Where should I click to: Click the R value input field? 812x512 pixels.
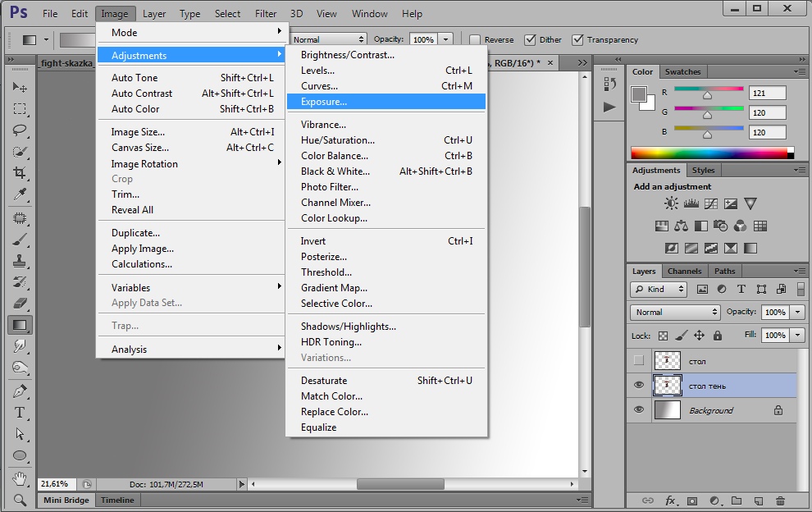coord(768,94)
